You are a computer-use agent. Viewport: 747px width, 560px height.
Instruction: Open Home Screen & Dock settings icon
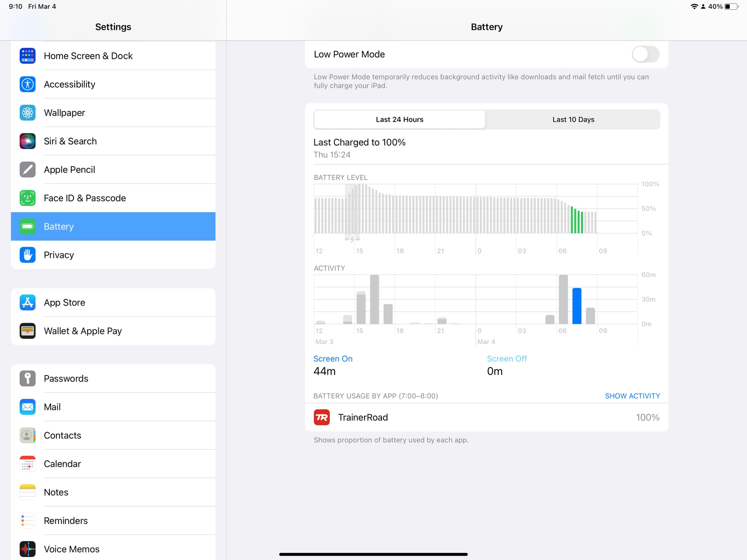[x=28, y=56]
